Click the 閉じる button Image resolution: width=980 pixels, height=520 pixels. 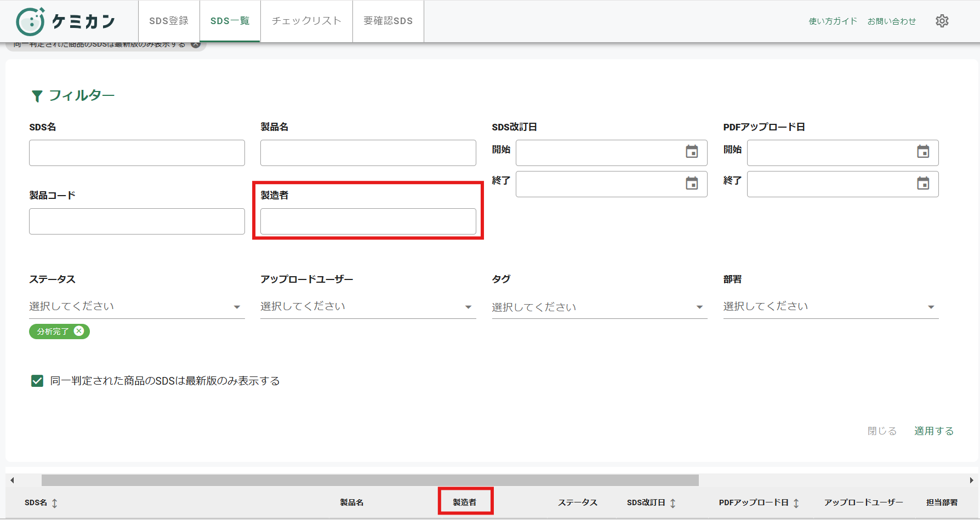click(882, 431)
